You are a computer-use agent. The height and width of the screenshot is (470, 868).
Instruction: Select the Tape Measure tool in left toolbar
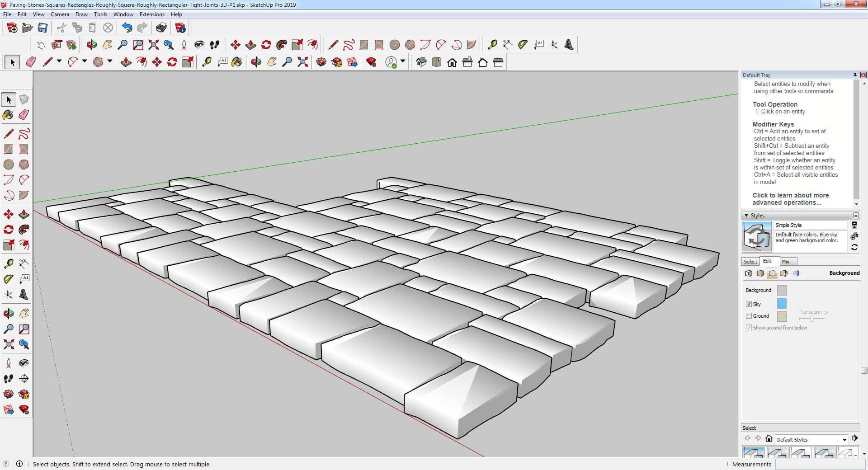(8, 263)
